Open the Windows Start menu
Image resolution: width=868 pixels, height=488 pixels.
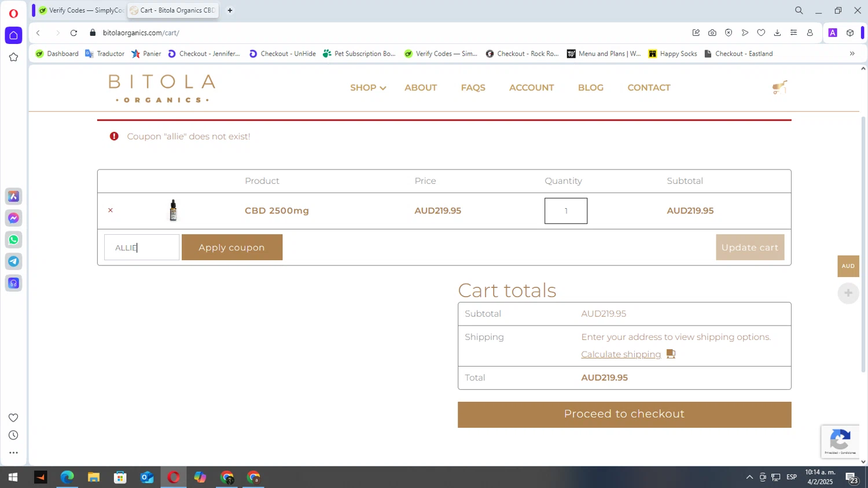click(13, 477)
